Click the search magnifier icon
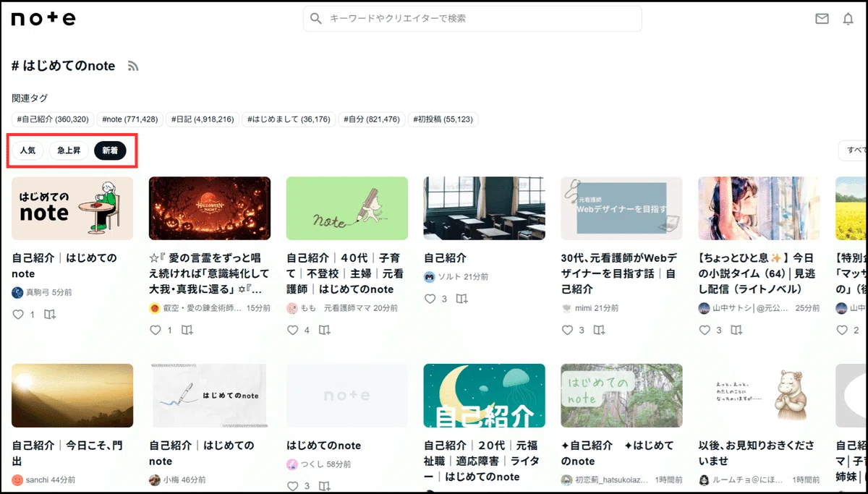 (315, 19)
